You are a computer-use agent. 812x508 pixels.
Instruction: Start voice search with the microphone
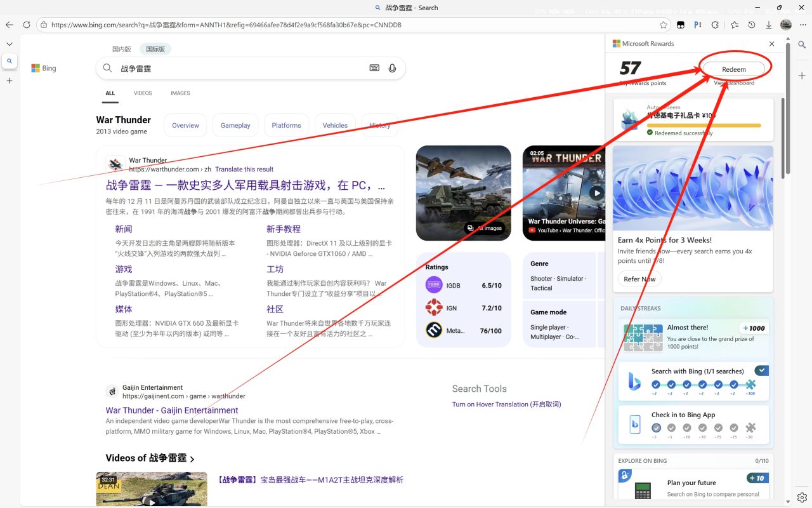point(392,68)
